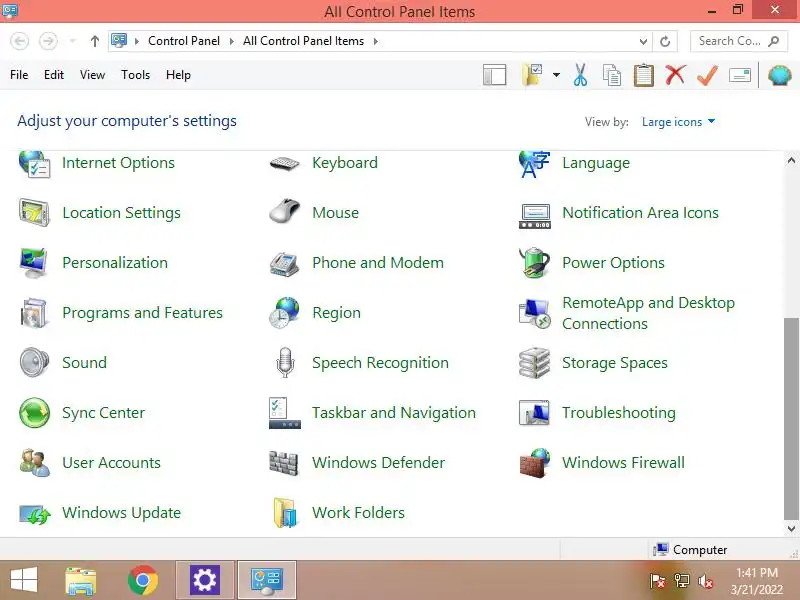
Task: Go up one level with Up arrow
Action: (94, 41)
